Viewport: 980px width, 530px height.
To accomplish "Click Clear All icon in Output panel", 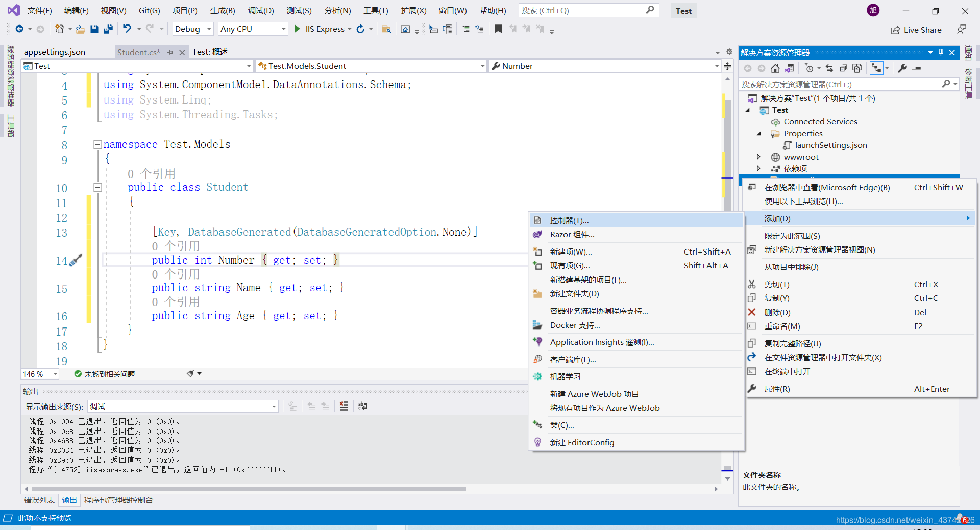I will click(x=344, y=406).
